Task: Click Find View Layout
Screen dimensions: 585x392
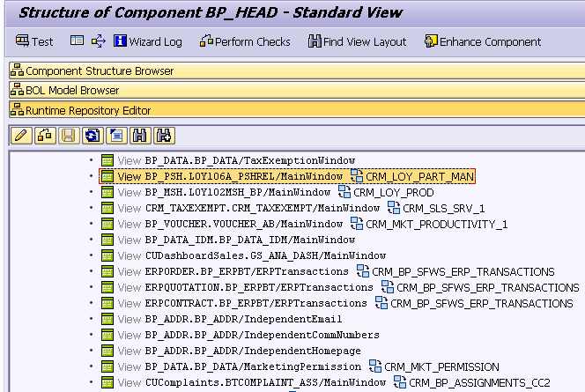Action: [x=357, y=41]
